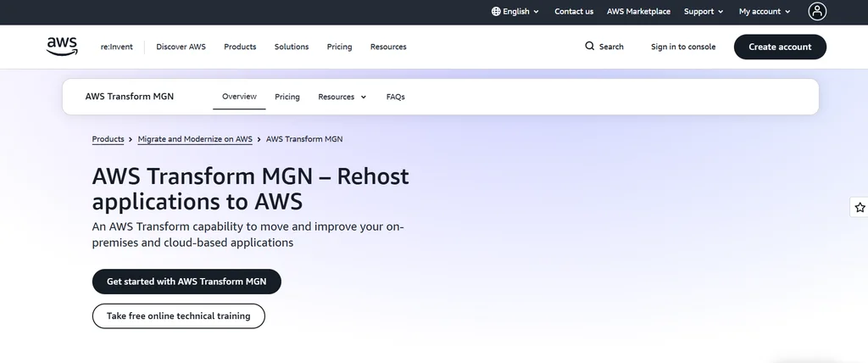This screenshot has height=363, width=868.
Task: Open the user profile avatar icon
Action: (x=817, y=12)
